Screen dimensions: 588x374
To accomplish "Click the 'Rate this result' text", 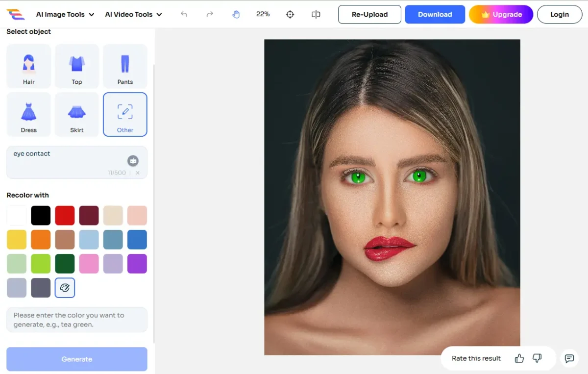I will [x=476, y=358].
